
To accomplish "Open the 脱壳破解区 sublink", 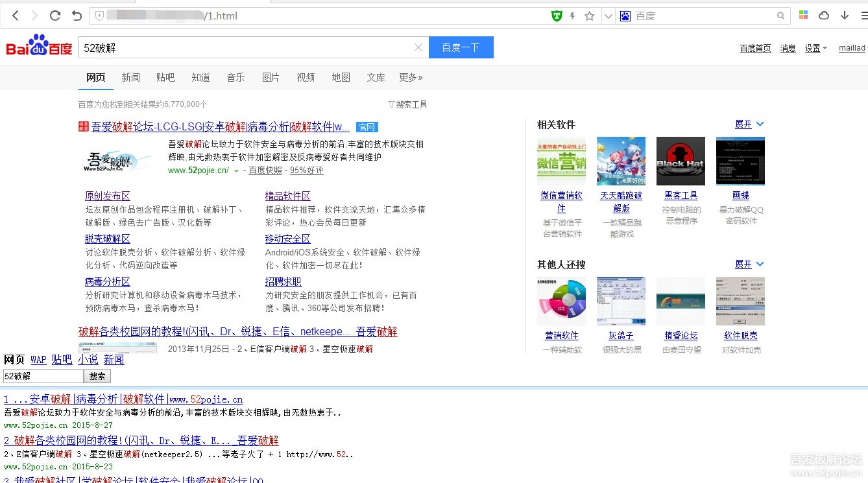I will point(108,239).
